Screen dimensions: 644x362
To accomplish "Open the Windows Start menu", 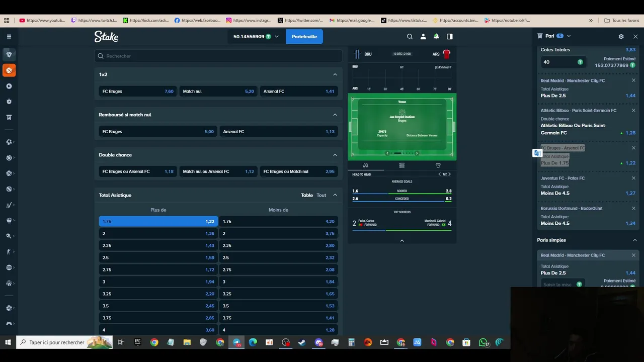I will (x=8, y=342).
